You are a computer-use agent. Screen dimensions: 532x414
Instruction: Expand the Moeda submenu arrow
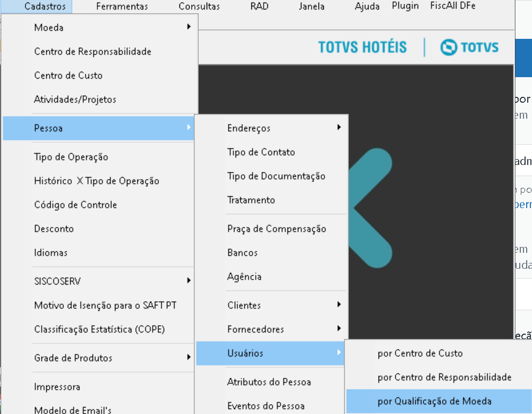click(189, 27)
